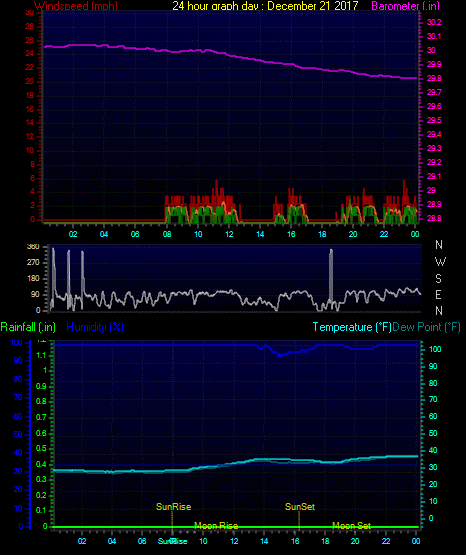The width and height of the screenshot is (466, 555).
Task: Click the Dew Point (°F) legend label
Action: [427, 327]
